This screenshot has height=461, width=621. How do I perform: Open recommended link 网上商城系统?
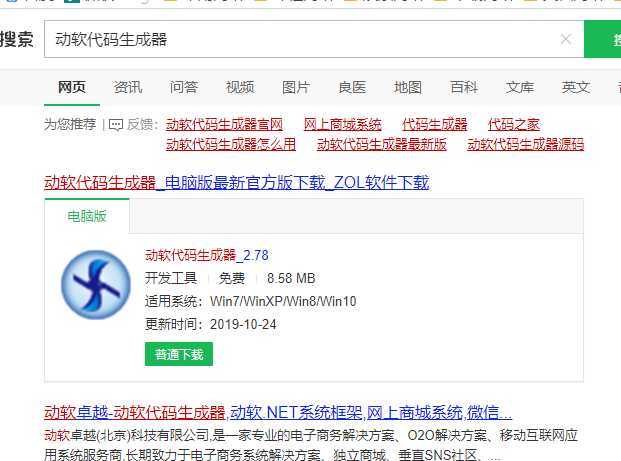tap(343, 124)
